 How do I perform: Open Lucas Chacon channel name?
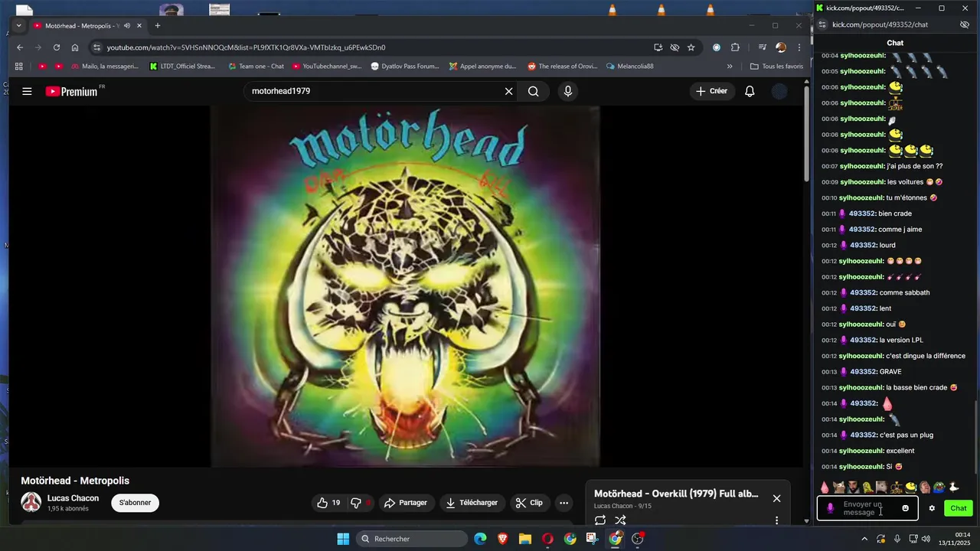click(x=73, y=498)
